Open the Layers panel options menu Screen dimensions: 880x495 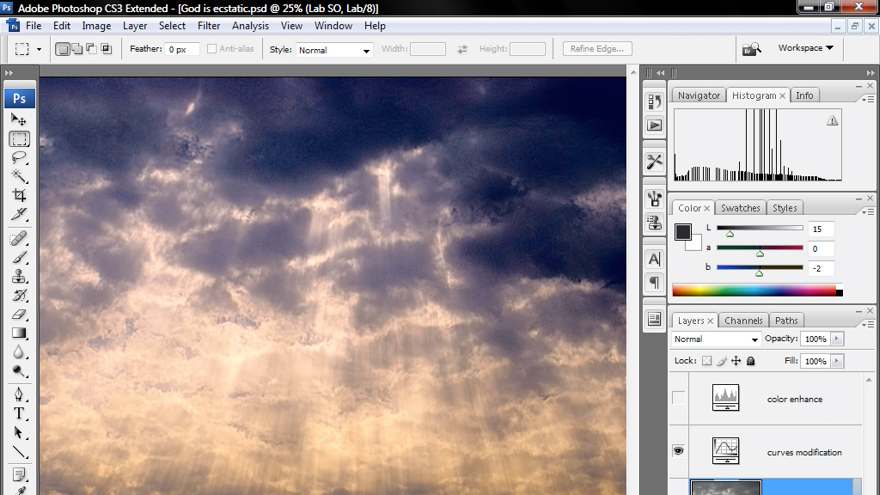tap(868, 324)
